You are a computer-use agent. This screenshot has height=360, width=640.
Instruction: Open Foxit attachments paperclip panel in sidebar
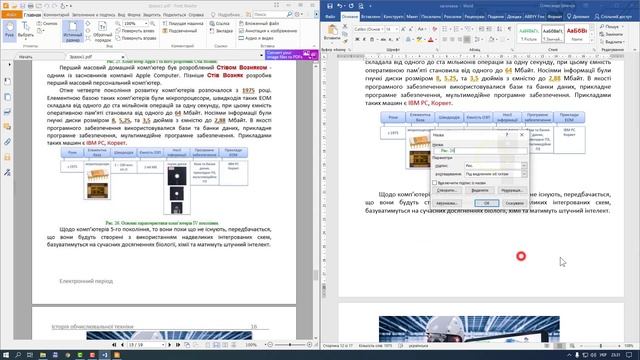pos(7,142)
